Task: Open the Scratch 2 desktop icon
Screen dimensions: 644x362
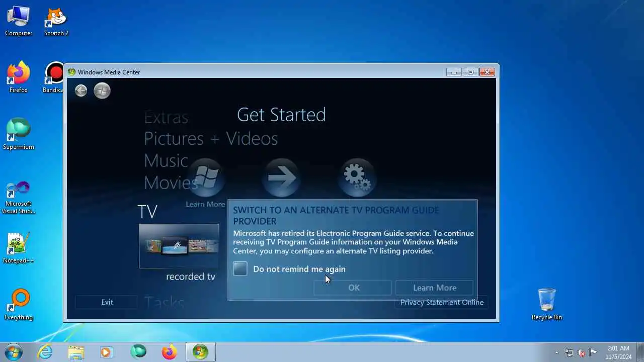Action: click(x=56, y=22)
